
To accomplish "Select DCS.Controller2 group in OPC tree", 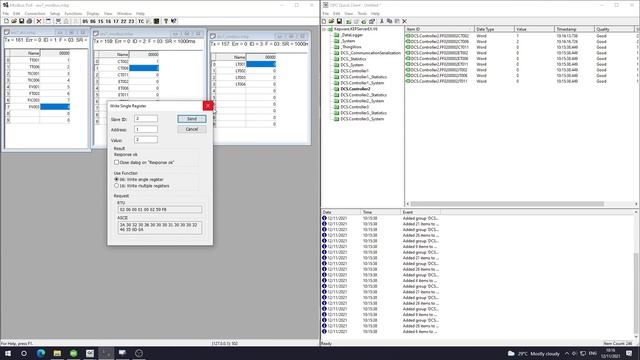I will tap(356, 89).
